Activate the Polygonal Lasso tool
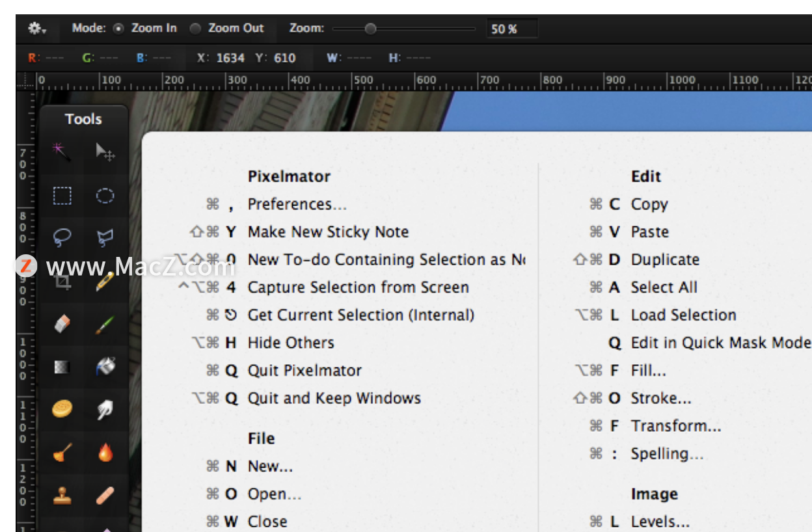This screenshot has height=532, width=812. tap(105, 238)
